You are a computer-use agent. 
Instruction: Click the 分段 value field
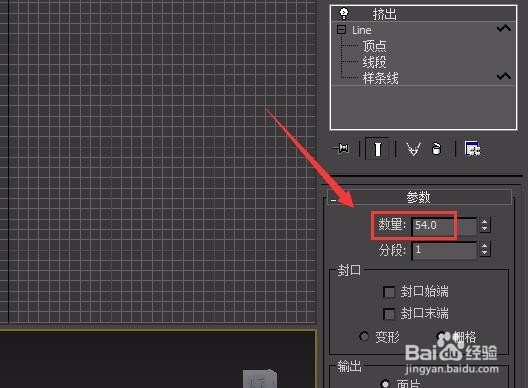444,250
